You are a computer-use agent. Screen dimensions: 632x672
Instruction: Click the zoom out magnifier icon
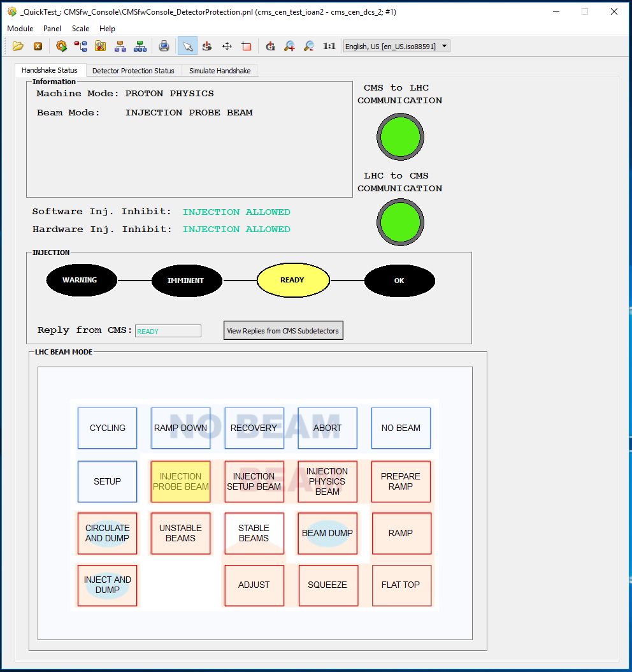point(309,46)
